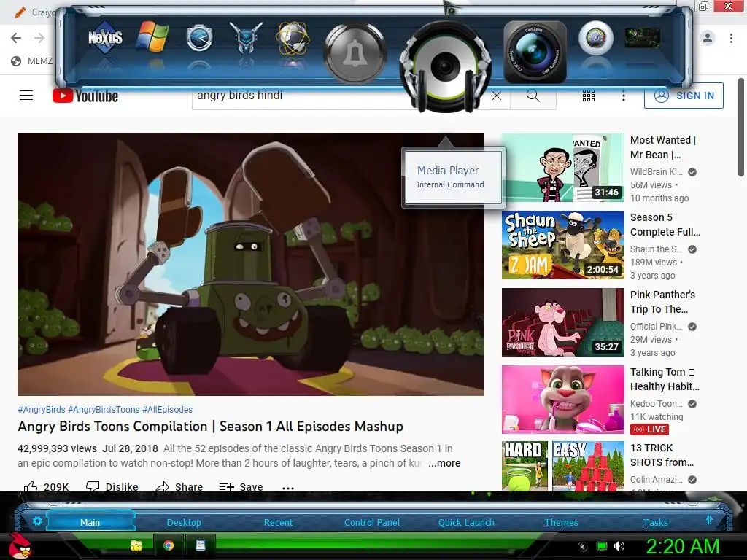Screen dimensions: 747x560
Task: Open the notepad document taskbar icon
Action: pos(201,545)
